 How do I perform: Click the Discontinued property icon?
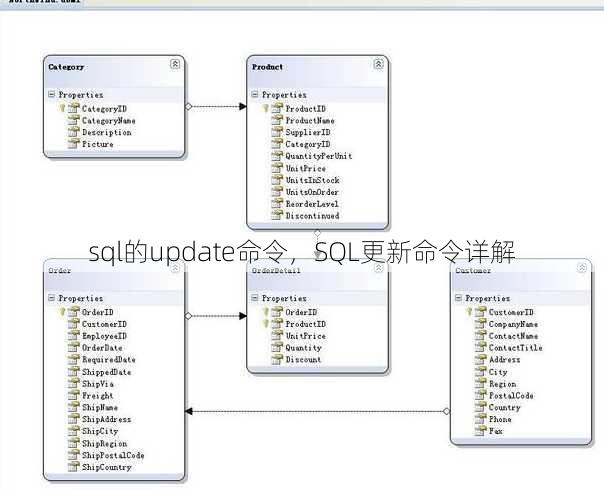point(277,216)
